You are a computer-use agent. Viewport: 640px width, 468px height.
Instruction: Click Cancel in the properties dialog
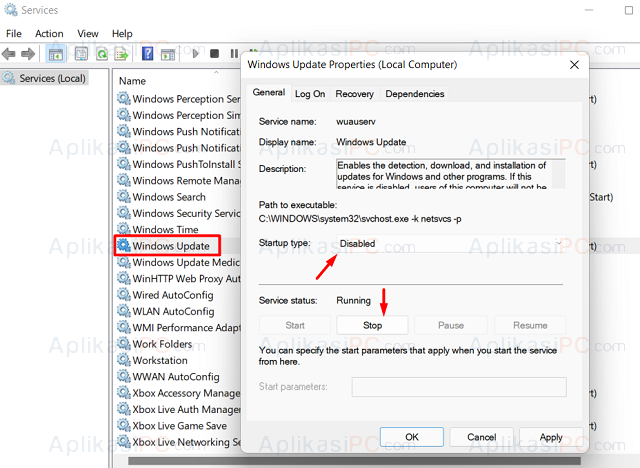[481, 437]
